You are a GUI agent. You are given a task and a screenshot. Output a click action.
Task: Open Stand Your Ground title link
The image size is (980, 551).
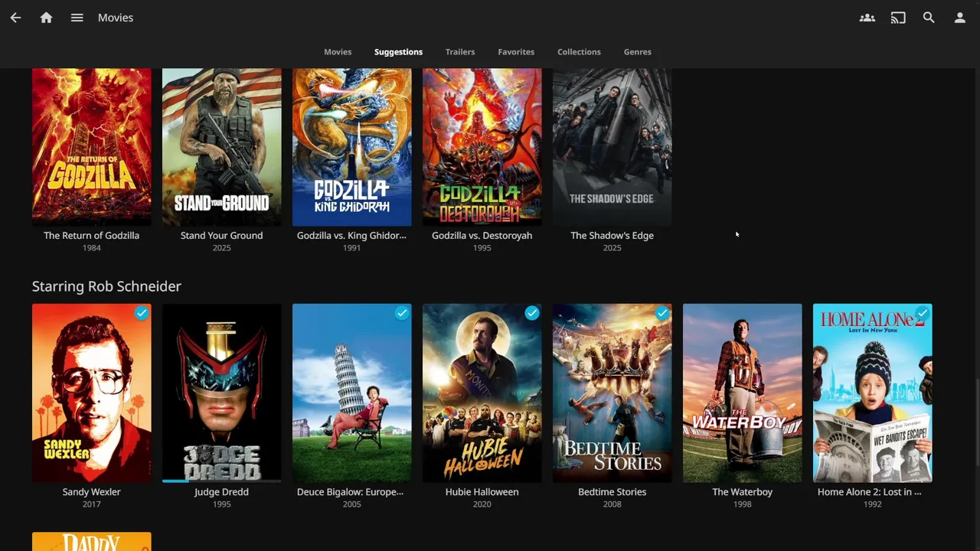tap(221, 236)
